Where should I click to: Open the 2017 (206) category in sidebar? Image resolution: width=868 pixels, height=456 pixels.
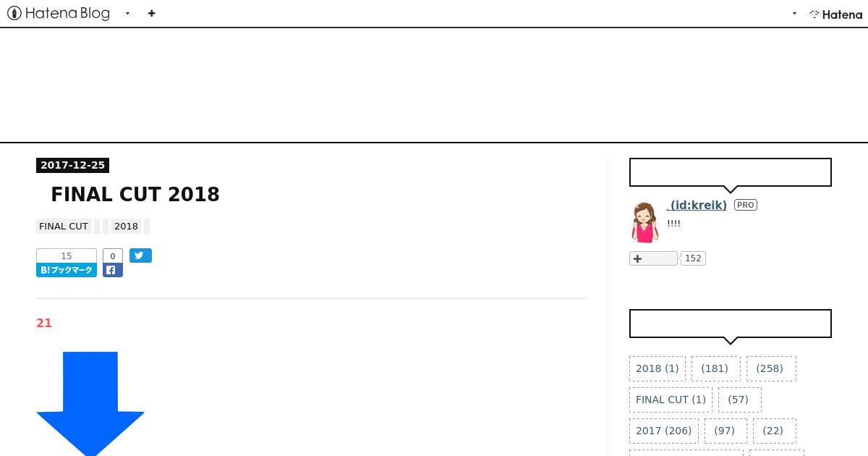coord(664,431)
